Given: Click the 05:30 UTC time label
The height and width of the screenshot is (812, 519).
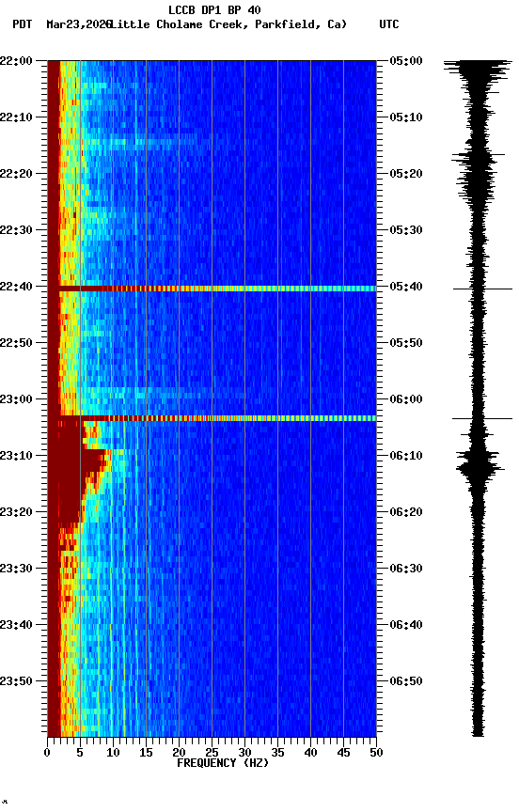Looking at the screenshot, I should point(406,230).
